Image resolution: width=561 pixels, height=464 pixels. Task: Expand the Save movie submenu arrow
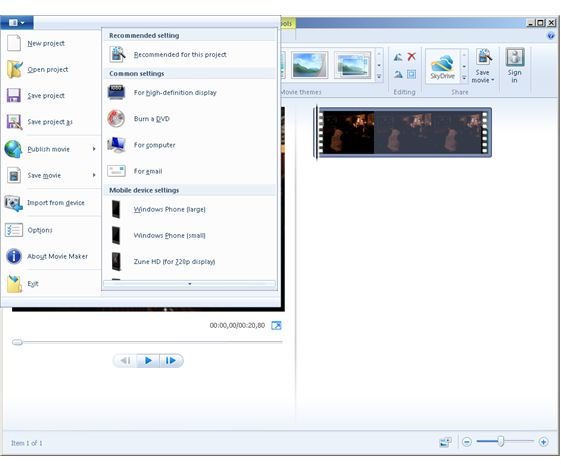(94, 175)
